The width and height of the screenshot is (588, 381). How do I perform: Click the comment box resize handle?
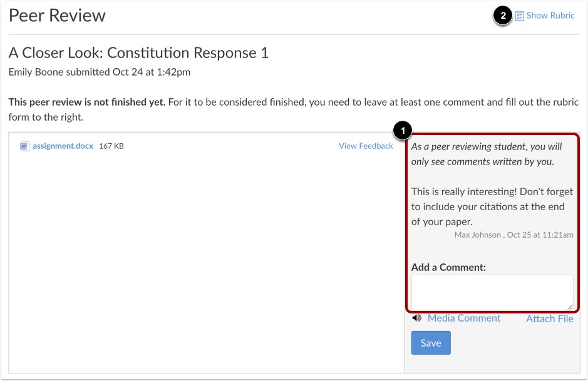pos(570,307)
